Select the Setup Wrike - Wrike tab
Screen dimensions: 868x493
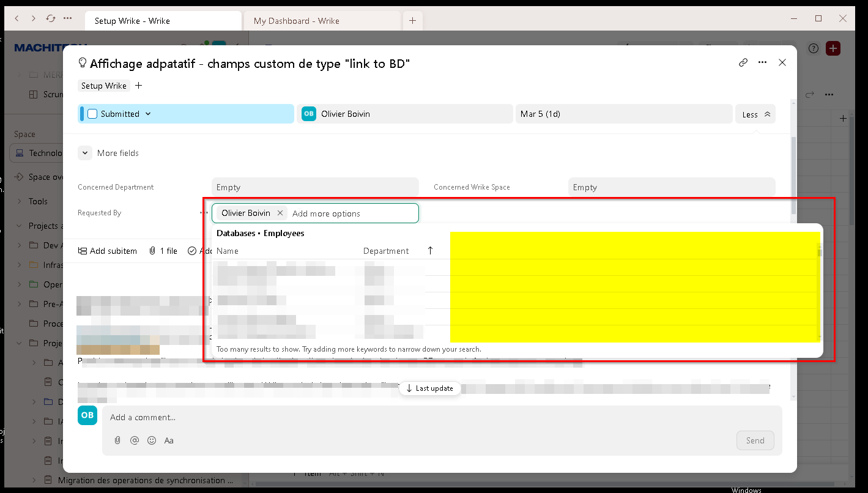click(x=163, y=21)
